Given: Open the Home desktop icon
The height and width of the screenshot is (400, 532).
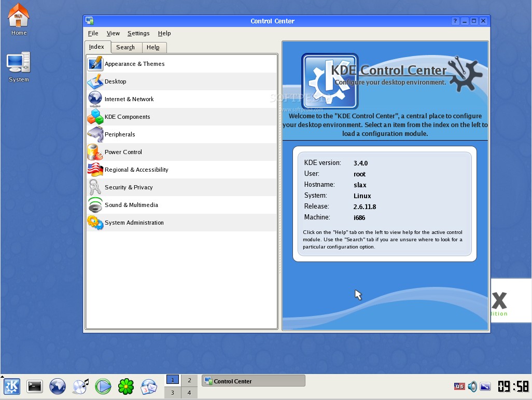Looking at the screenshot, I should [19, 16].
